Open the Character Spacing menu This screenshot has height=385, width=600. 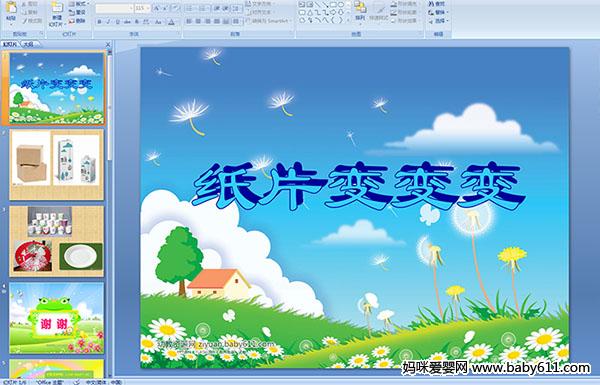(146, 22)
